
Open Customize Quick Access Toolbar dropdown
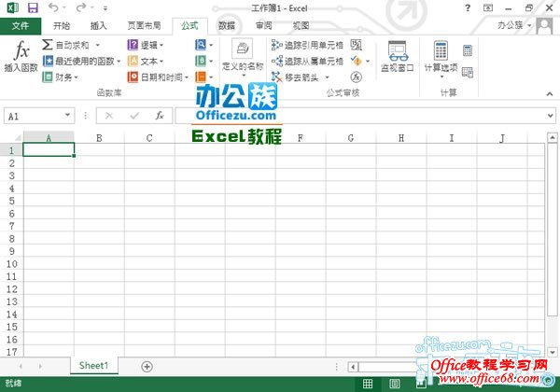[105, 8]
